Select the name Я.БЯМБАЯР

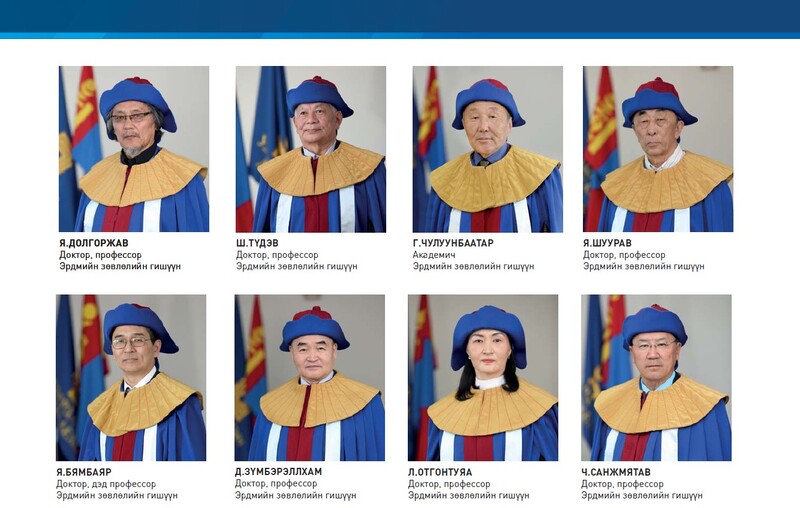[84, 472]
